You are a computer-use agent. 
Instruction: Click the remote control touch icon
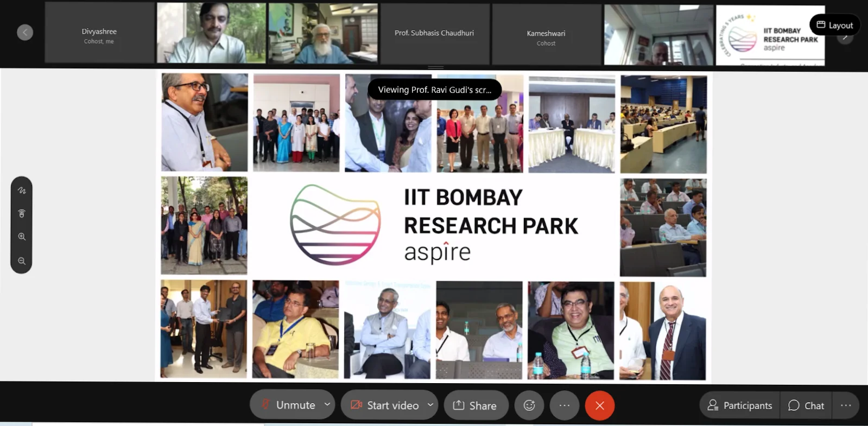pos(22,213)
